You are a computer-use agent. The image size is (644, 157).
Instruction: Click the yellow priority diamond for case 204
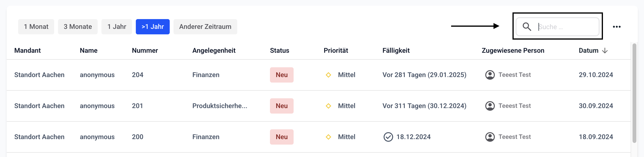pos(328,75)
